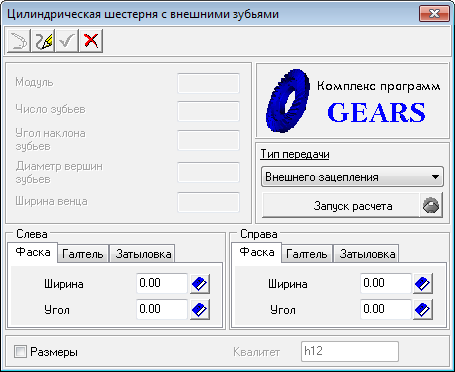Click the Слева Ширина value field
Image resolution: width=455 pixels, height=372 pixels.
point(162,283)
